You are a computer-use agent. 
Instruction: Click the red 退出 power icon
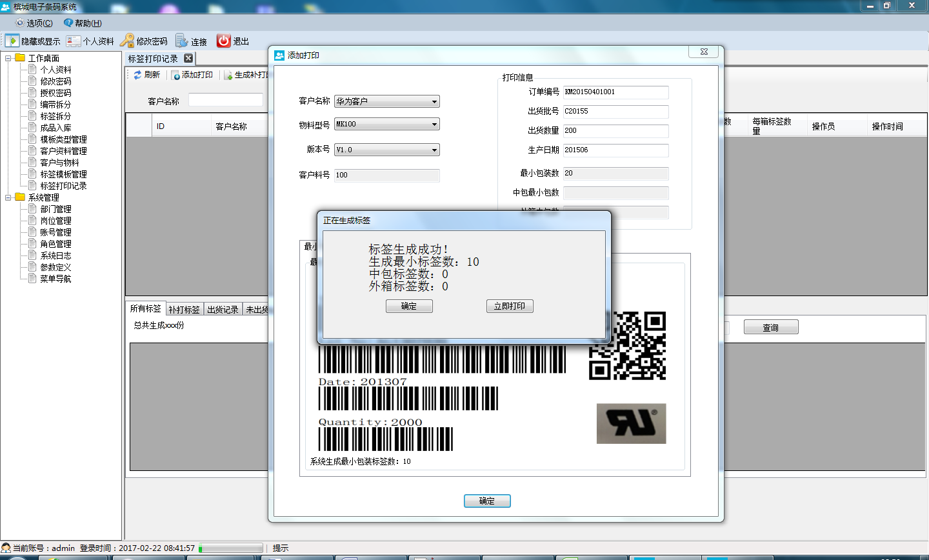[224, 41]
